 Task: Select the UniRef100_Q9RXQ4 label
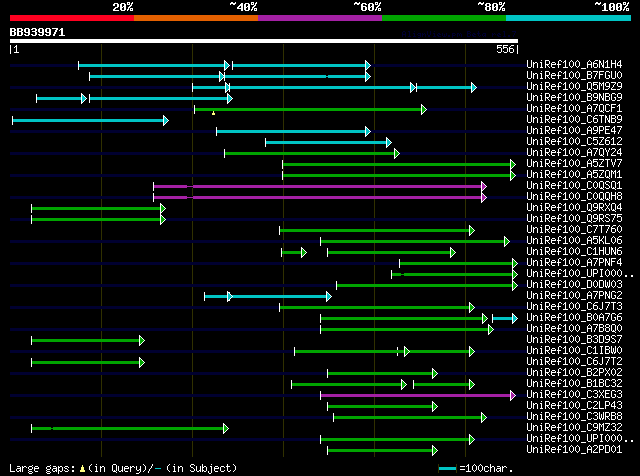coord(574,207)
